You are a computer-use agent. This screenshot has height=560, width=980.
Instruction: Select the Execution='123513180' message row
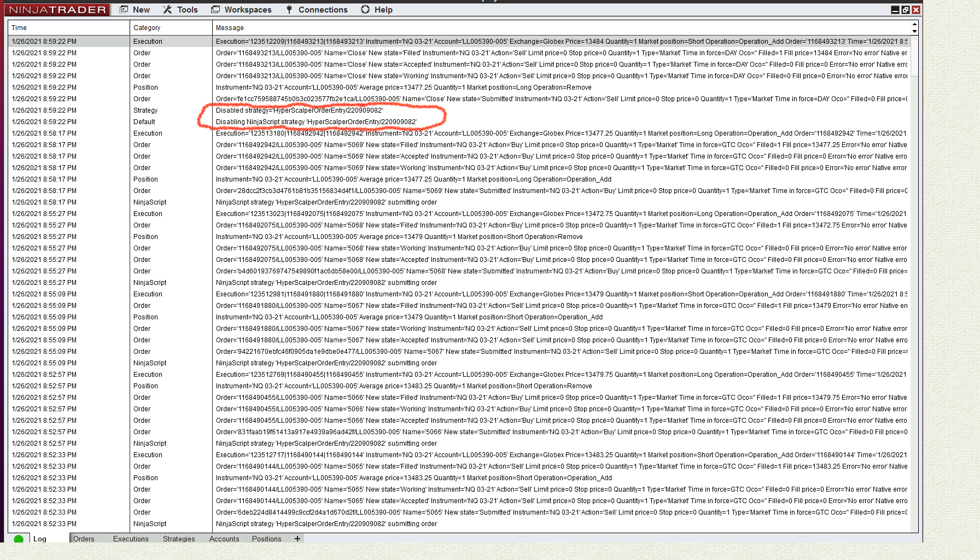(x=562, y=133)
